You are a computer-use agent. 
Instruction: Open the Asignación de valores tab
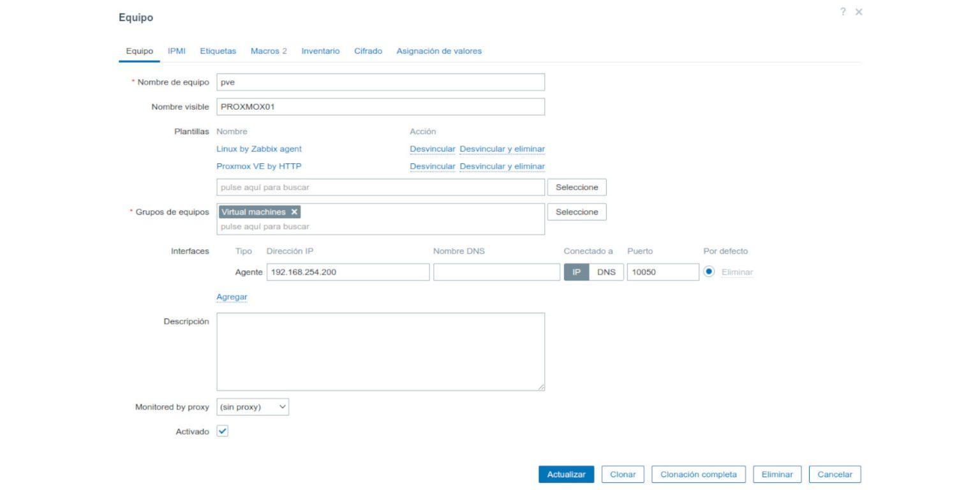[x=439, y=50]
